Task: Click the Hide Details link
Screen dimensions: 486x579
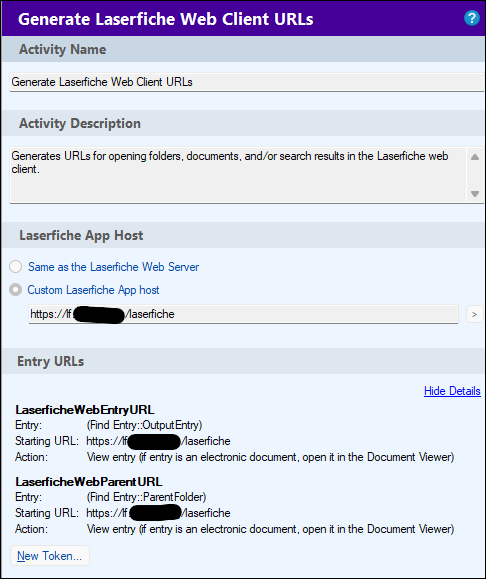Action: pos(452,391)
